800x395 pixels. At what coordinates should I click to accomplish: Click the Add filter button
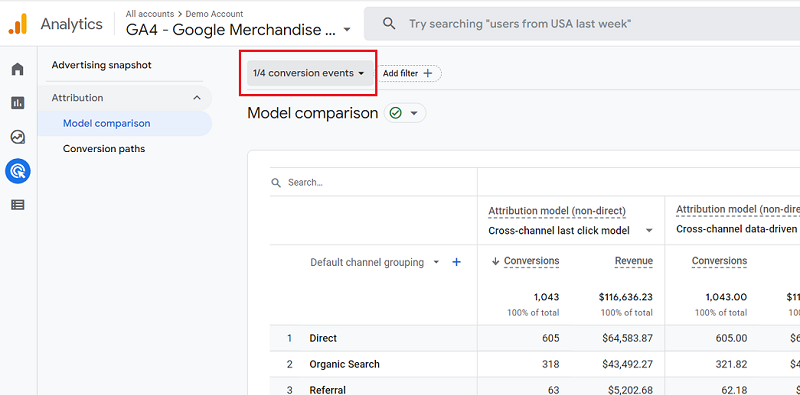click(409, 73)
